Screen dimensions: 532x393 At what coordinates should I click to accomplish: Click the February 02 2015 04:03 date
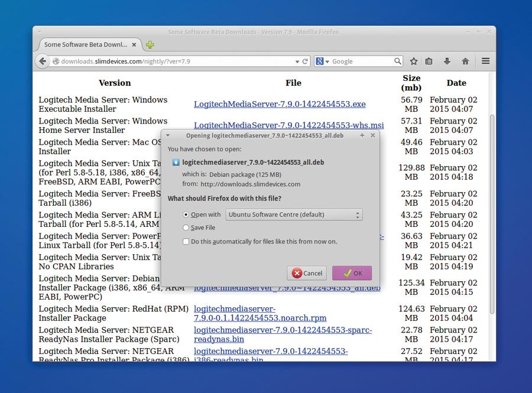453,147
